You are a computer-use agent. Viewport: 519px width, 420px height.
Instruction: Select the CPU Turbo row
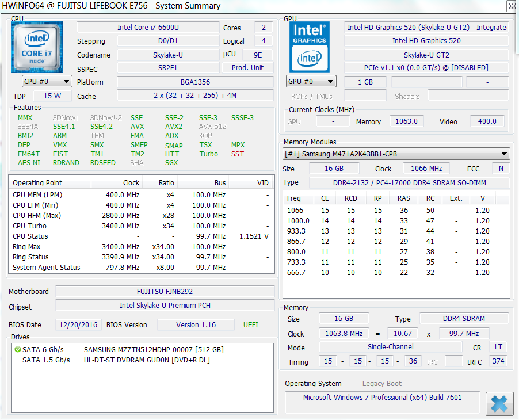click(142, 226)
